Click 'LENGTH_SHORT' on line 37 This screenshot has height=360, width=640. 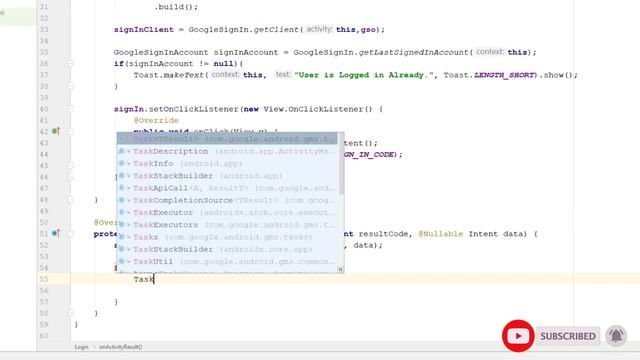[504, 75]
